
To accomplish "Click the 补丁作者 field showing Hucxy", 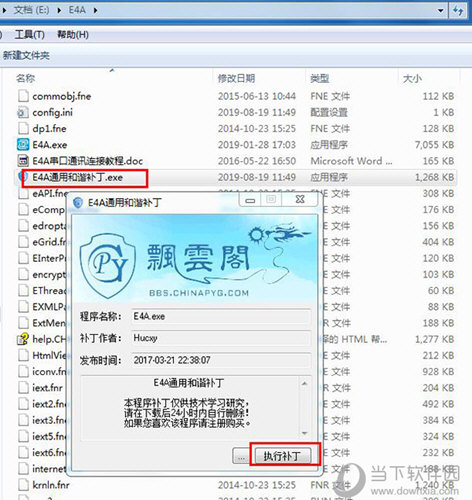I will (221, 338).
